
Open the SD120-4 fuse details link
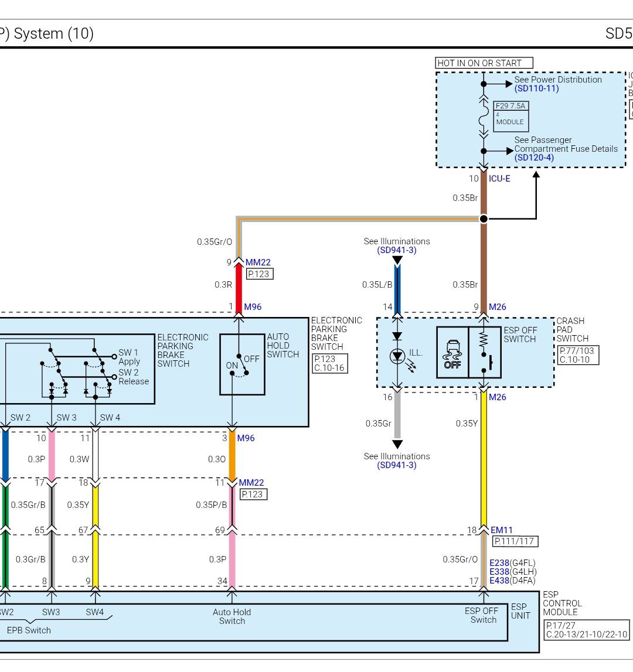pos(533,158)
